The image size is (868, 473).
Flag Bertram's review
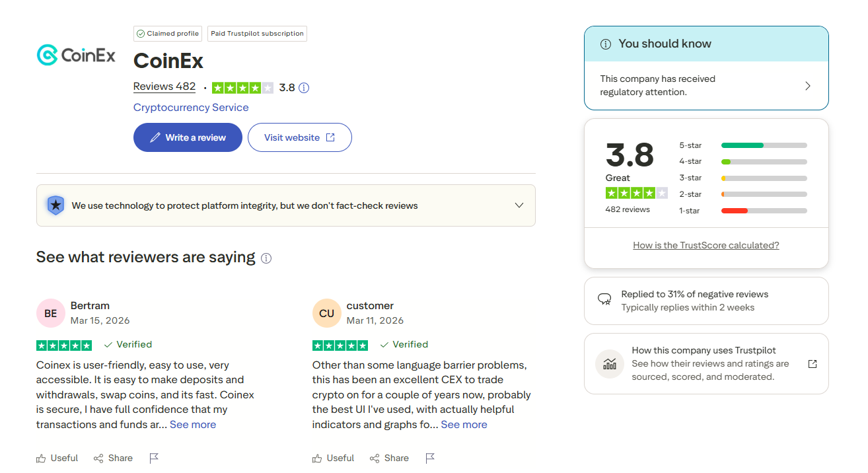[154, 458]
